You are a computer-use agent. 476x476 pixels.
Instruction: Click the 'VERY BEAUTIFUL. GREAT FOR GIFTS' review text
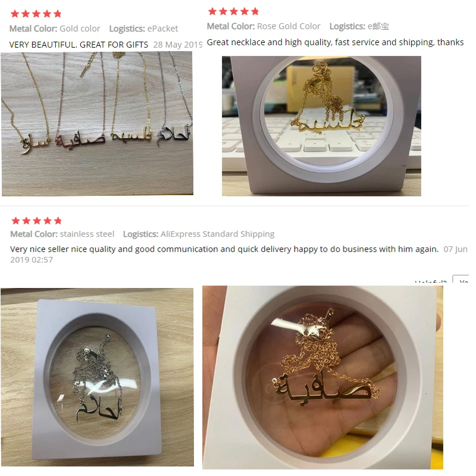[x=79, y=45]
